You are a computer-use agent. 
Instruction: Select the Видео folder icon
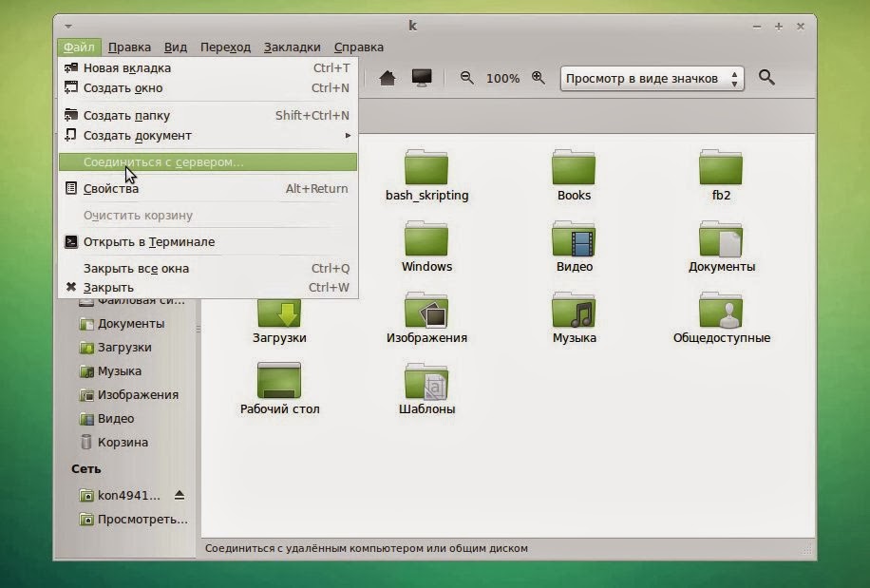click(574, 238)
